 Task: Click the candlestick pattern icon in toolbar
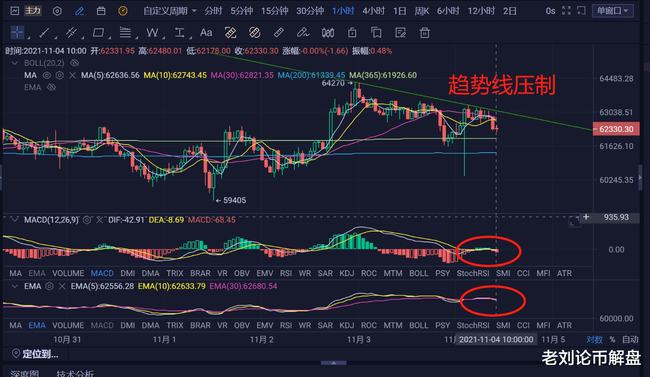(x=327, y=32)
